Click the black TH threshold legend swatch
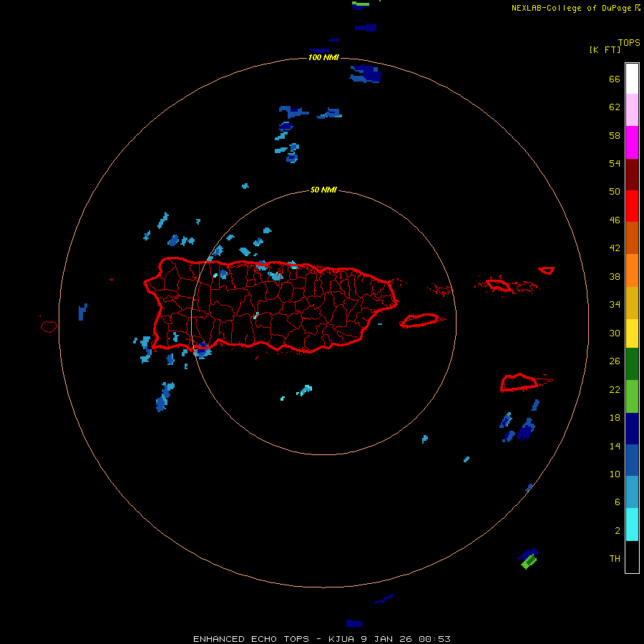 (x=632, y=557)
